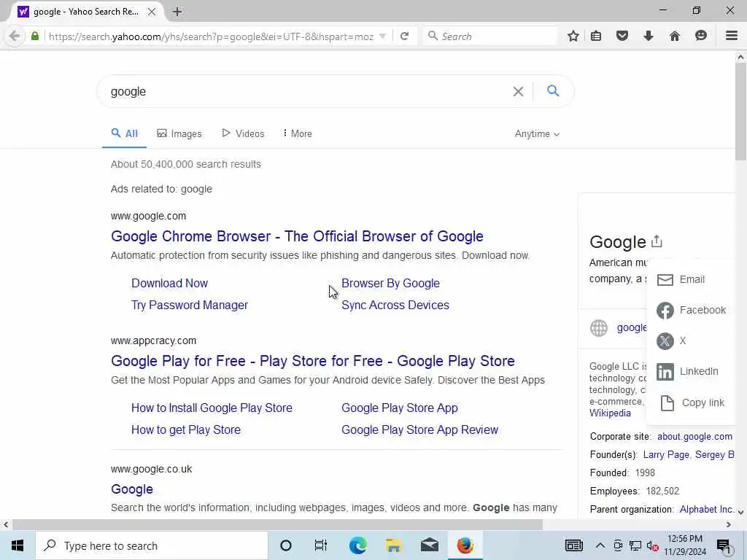Click How to get Play Store link

(x=186, y=430)
